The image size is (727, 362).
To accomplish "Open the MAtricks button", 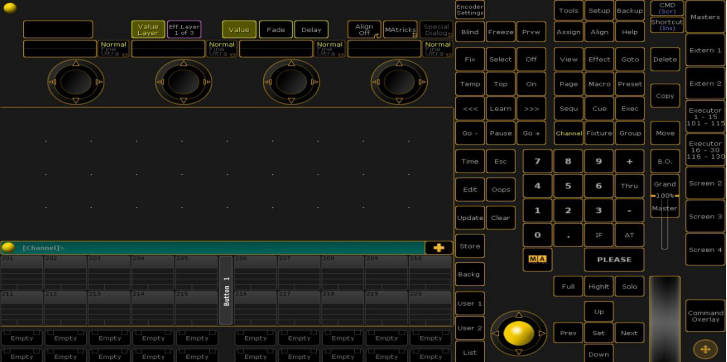I will coord(400,29).
